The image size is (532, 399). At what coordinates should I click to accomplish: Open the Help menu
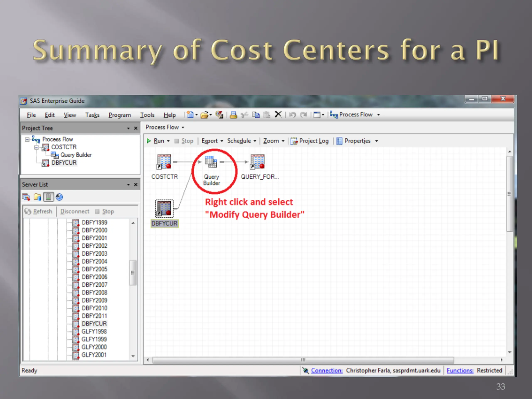pos(170,115)
